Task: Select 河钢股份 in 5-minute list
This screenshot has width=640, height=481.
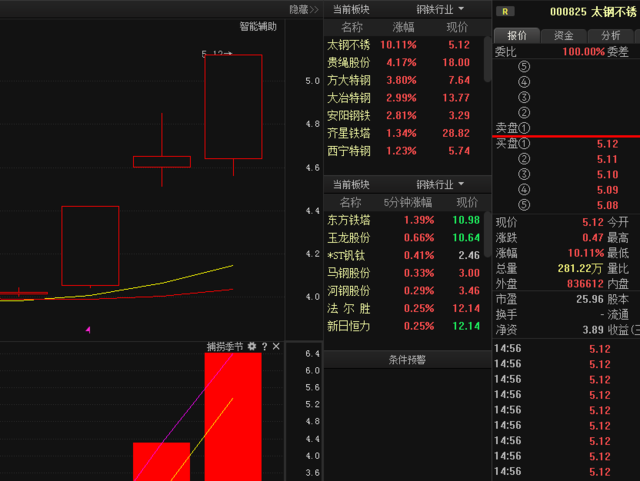Action: pos(404,291)
